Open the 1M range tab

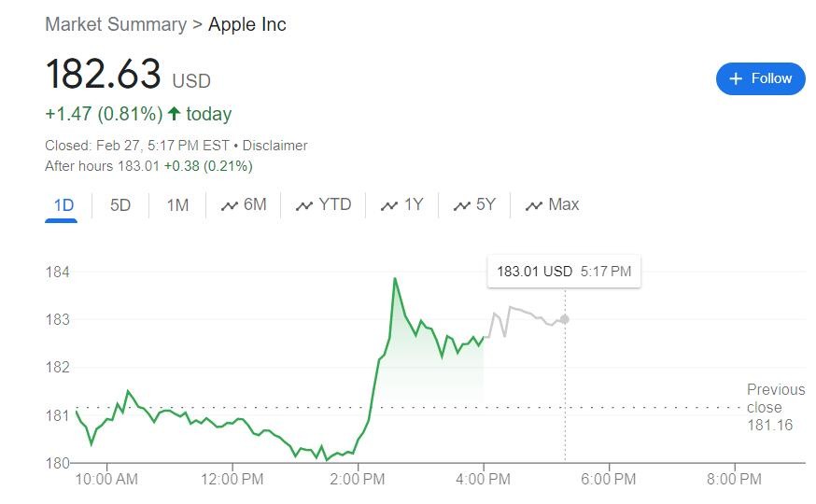pos(177,205)
